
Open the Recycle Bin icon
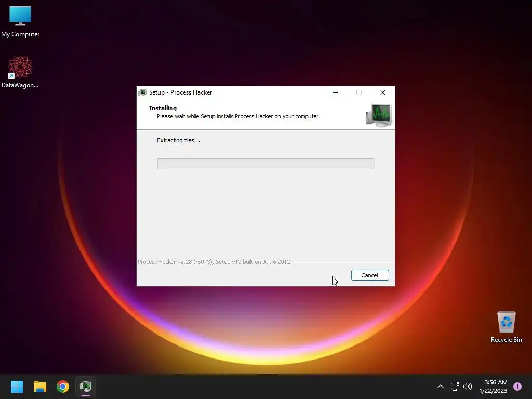coord(506,326)
